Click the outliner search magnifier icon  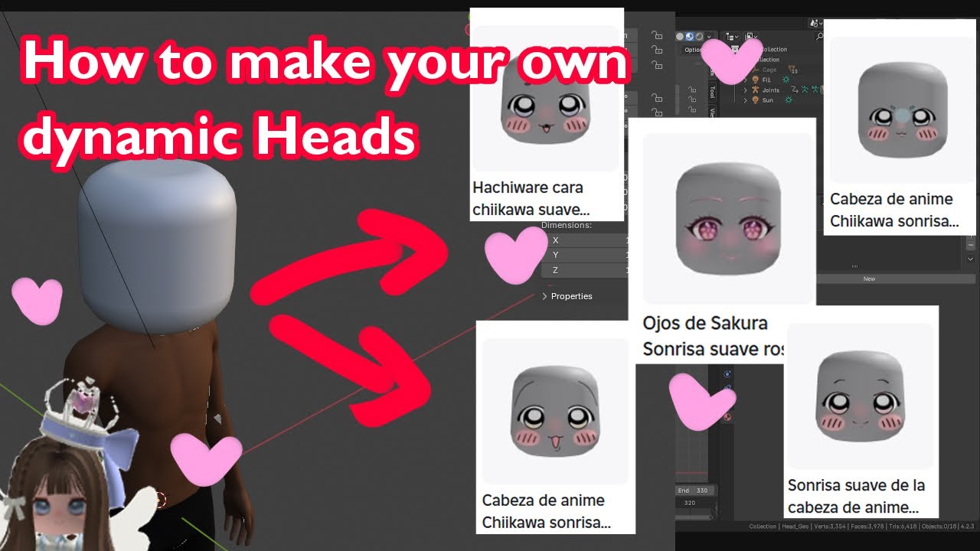(x=820, y=37)
